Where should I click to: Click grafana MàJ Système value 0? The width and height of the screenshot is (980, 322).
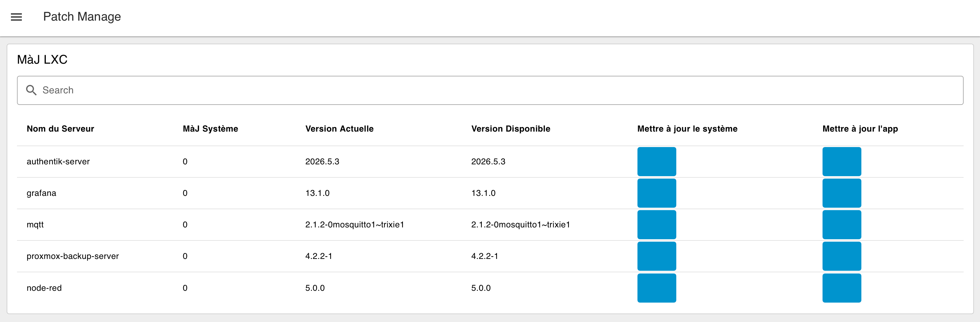coord(185,193)
